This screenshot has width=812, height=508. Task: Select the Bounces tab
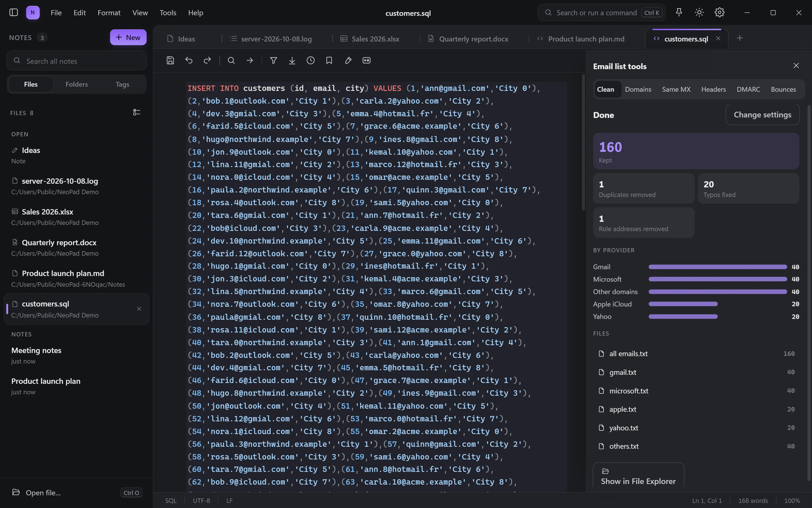pos(783,89)
